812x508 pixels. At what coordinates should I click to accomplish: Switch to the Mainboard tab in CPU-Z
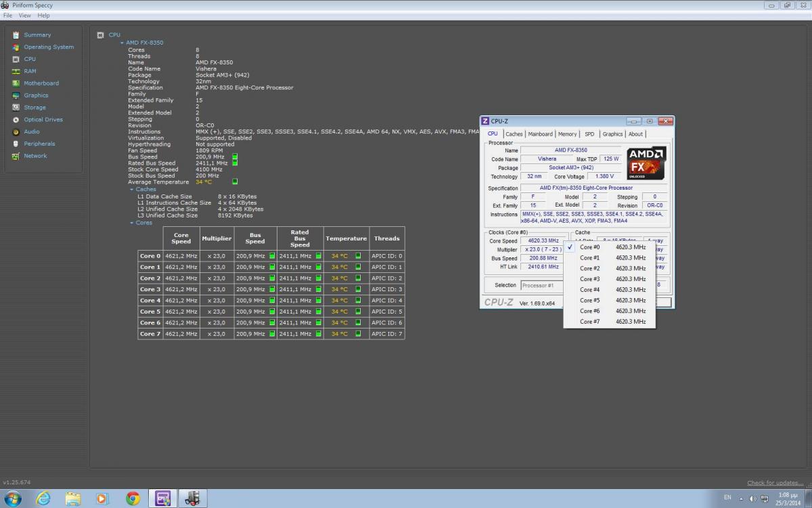pyautogui.click(x=541, y=134)
